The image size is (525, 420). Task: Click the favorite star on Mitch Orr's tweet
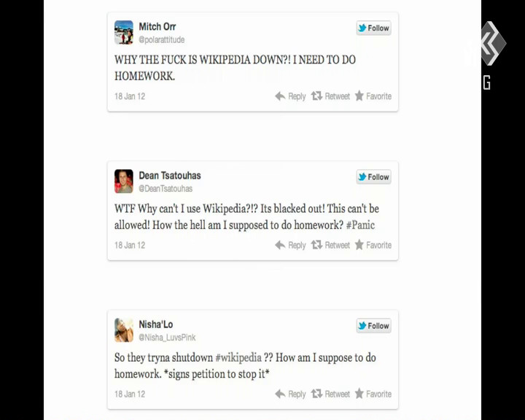(x=359, y=96)
